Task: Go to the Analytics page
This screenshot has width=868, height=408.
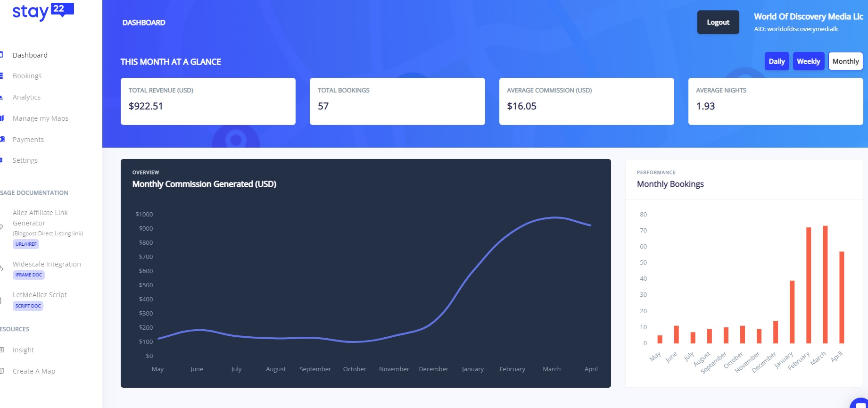Action: click(x=26, y=97)
